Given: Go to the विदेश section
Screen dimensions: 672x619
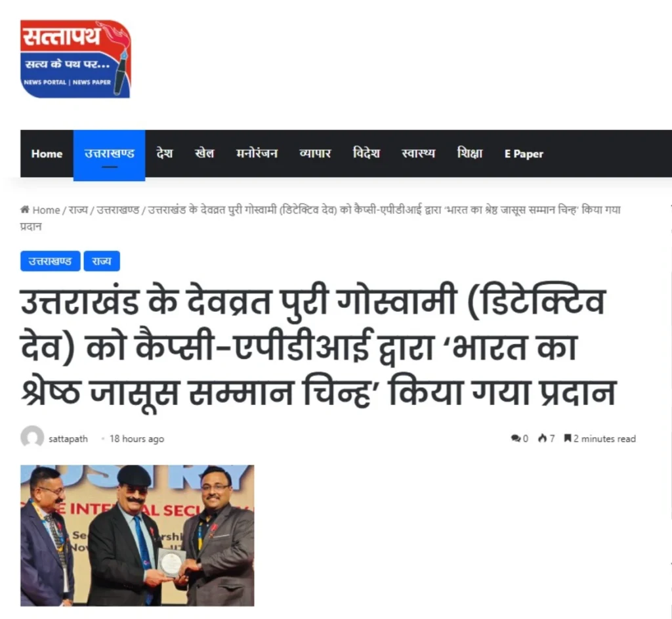Looking at the screenshot, I should click(x=366, y=154).
